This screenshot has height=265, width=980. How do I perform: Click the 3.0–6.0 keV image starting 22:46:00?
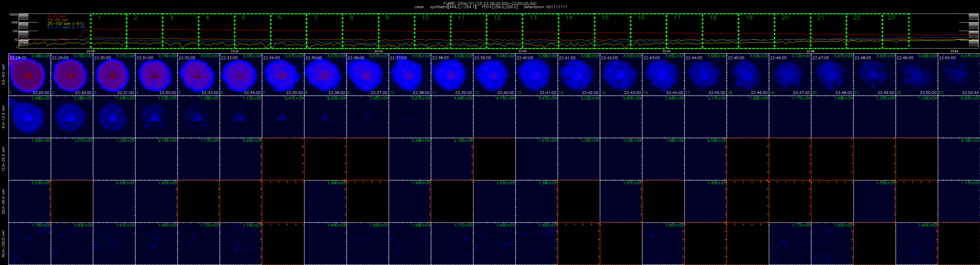[x=790, y=75]
